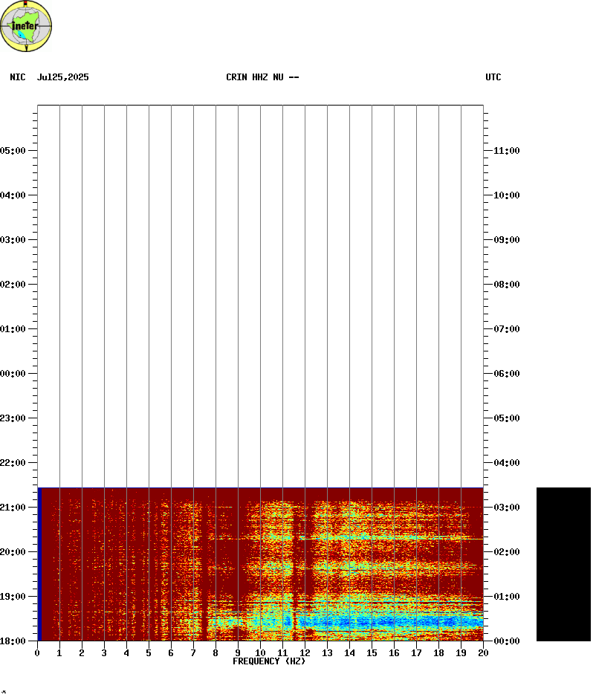Click frequency axis tick label 15
Image resolution: width=596 pixels, height=700 pixels.
coord(372,653)
